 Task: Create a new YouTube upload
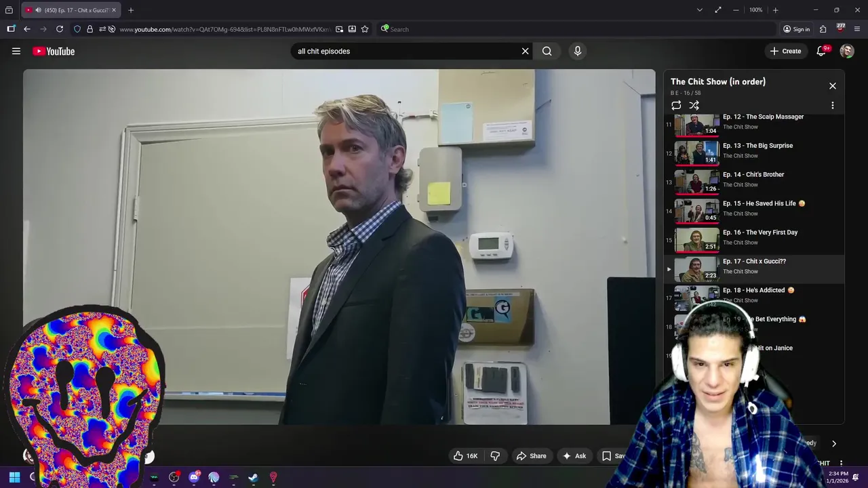point(785,51)
